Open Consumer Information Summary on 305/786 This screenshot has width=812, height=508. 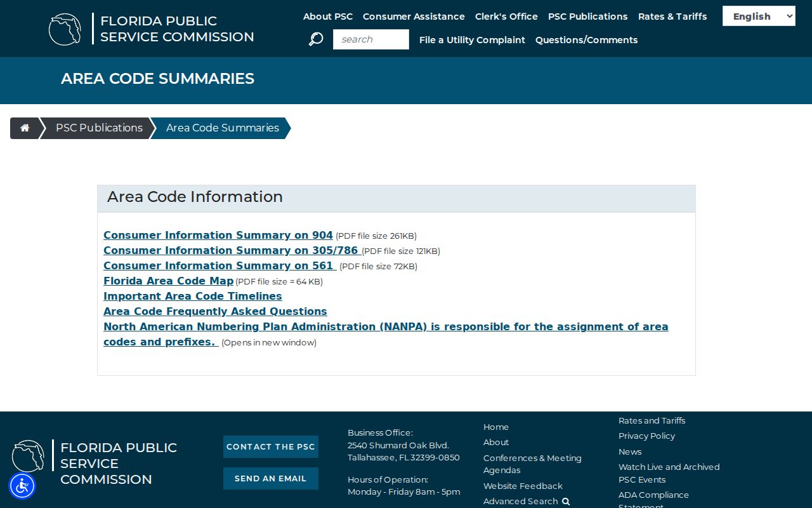[x=231, y=251]
